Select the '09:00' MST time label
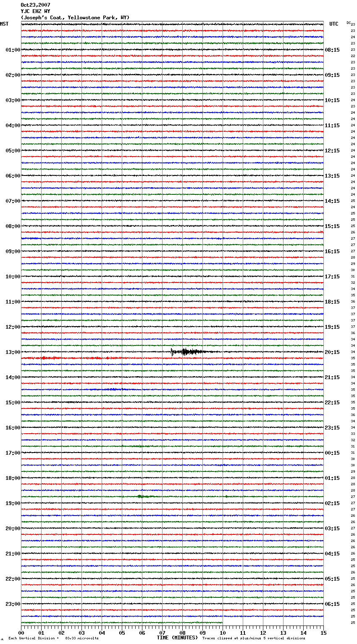 [13, 251]
